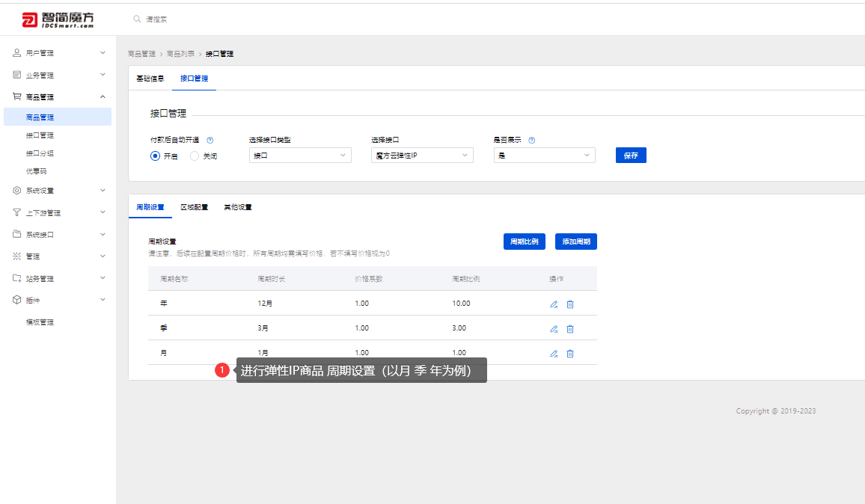Click the 商品管理 shopping cart icon

(16, 96)
